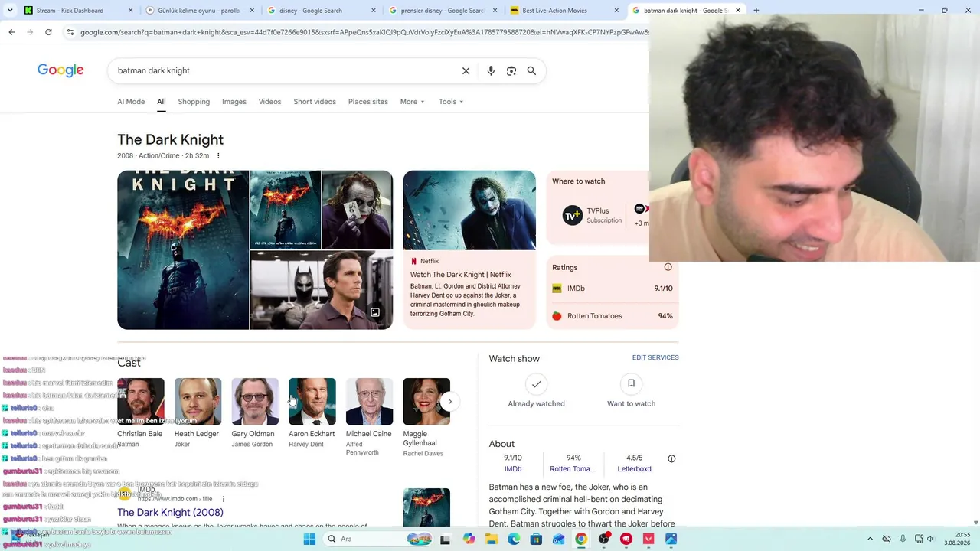Open the About section info icon

671,458
